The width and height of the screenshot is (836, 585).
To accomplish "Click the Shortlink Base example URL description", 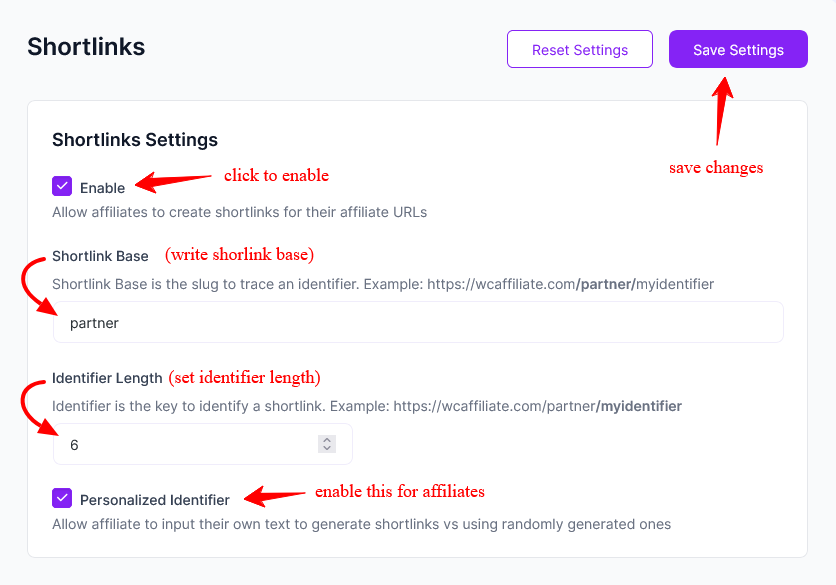I will pos(383,284).
